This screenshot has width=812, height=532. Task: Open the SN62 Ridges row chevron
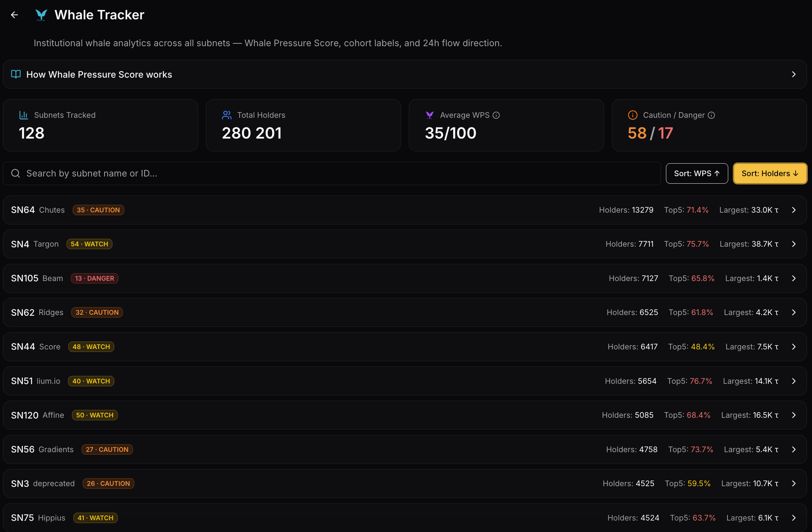click(794, 312)
